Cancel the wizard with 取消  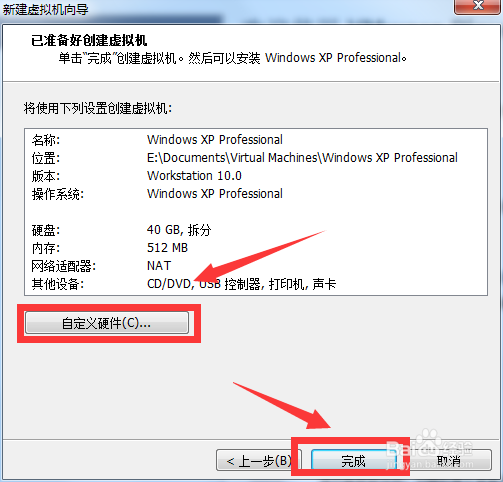point(448,461)
